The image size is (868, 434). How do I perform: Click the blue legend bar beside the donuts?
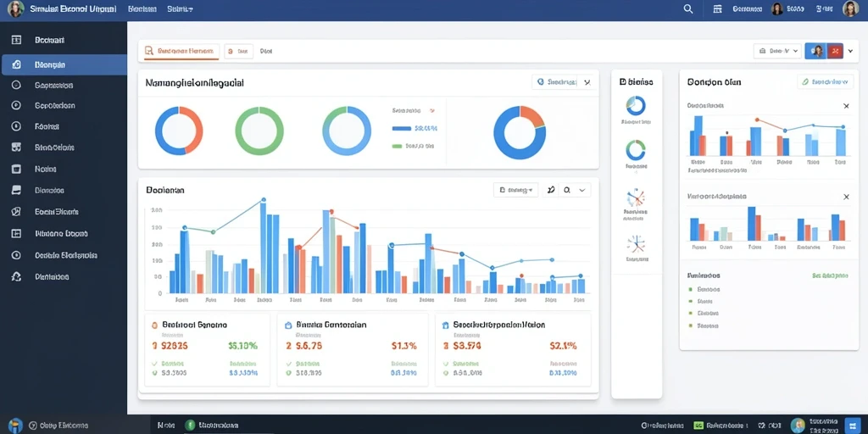point(401,128)
